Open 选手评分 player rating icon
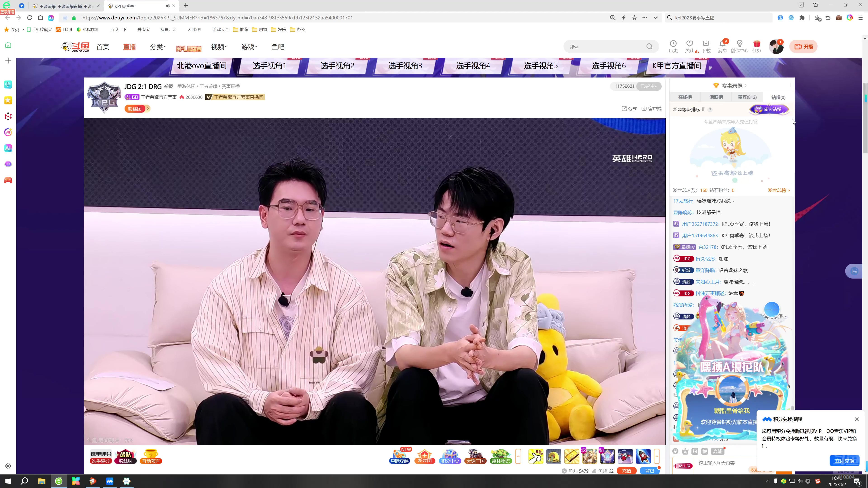 coord(101,457)
